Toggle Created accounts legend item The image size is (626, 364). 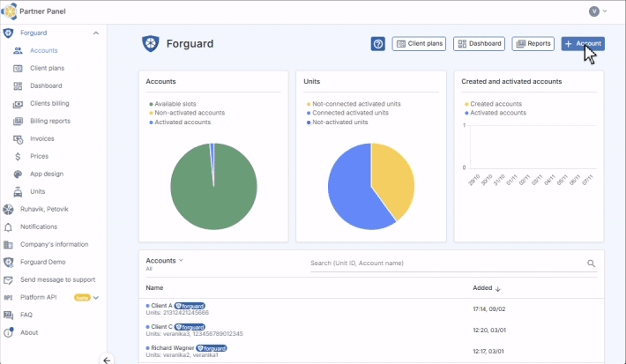click(x=493, y=104)
